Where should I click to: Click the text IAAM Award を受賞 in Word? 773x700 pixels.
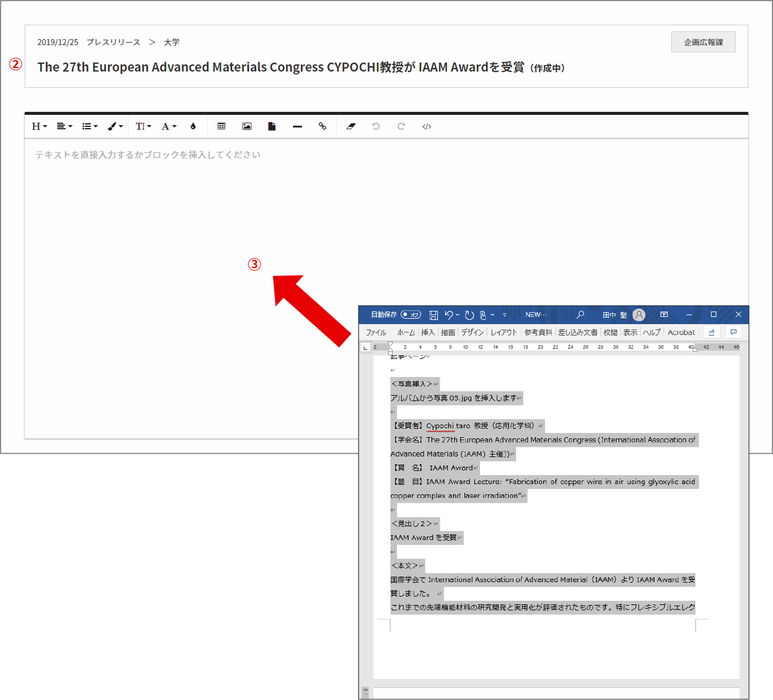click(423, 538)
